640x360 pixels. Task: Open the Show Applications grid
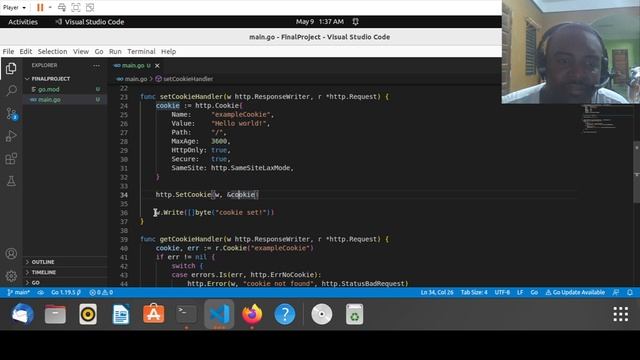click(x=620, y=314)
